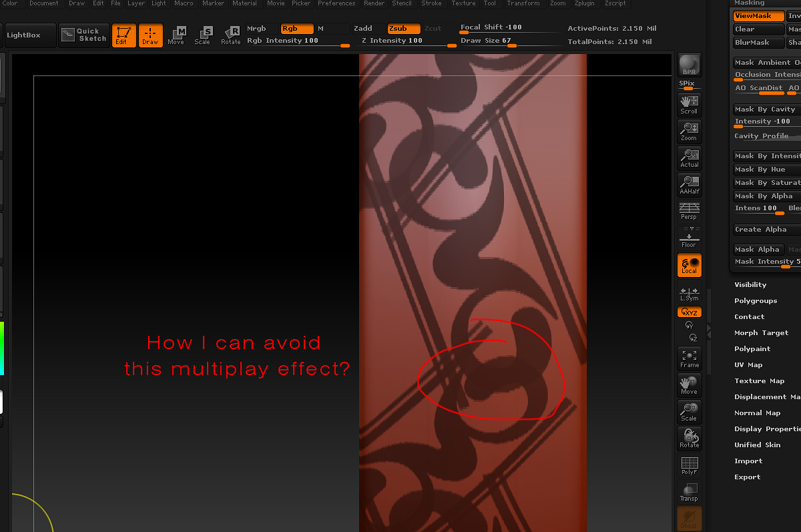Open the Texture menu
Viewport: 801px width, 532px height.
pyautogui.click(x=463, y=3)
